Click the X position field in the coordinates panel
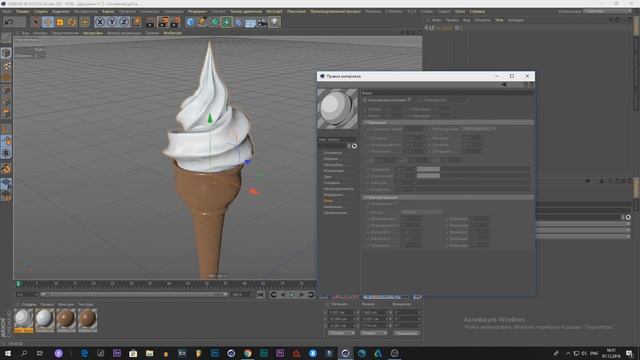Viewport: 640px width, 360px height. tap(341, 313)
